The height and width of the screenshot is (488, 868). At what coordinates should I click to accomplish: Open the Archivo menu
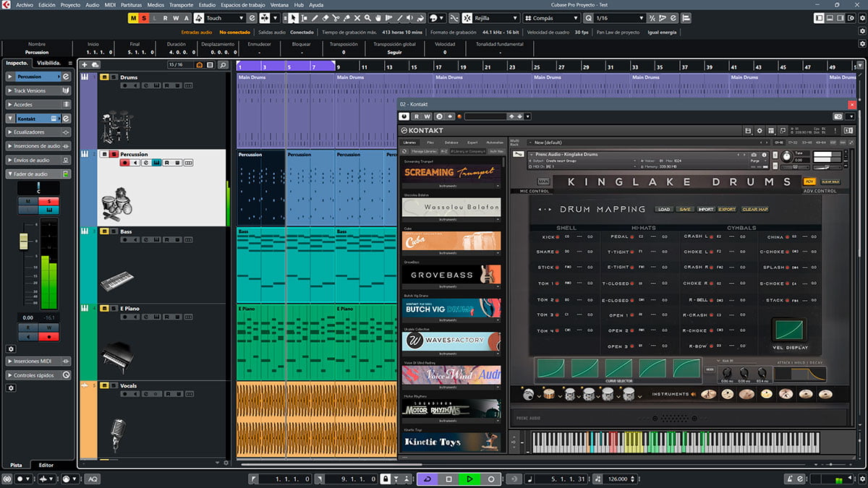pyautogui.click(x=25, y=4)
